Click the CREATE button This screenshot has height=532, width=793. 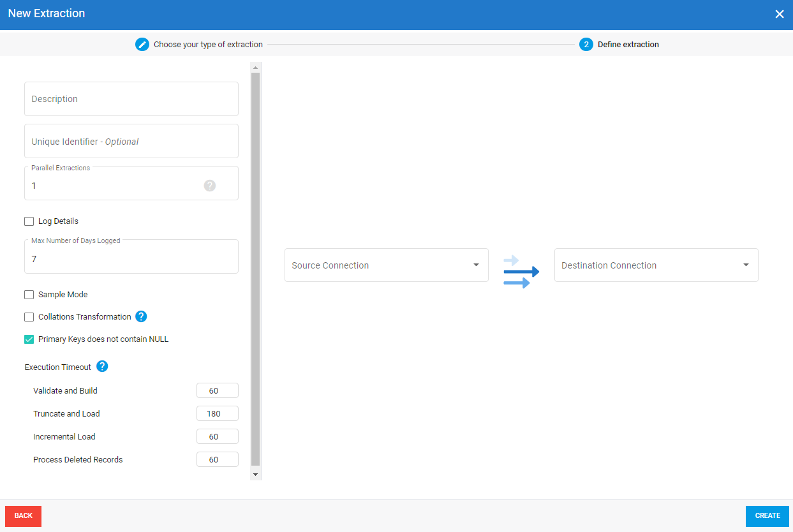click(x=767, y=516)
